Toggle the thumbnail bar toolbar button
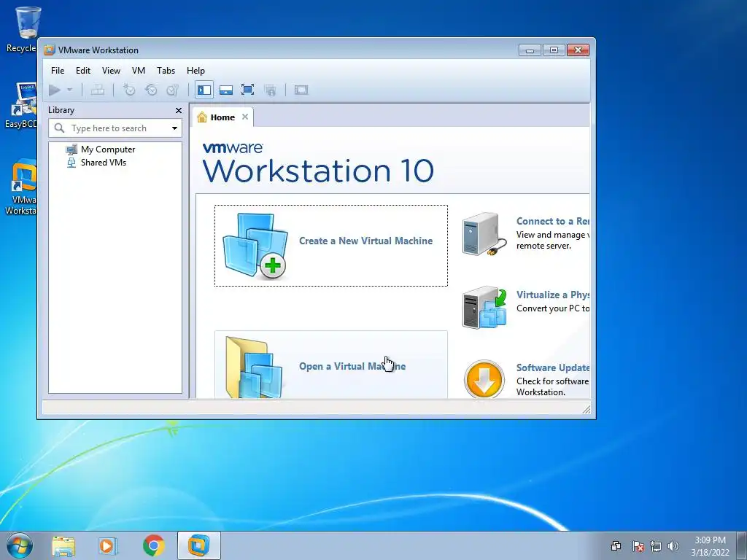Image resolution: width=747 pixels, height=560 pixels. [x=226, y=90]
